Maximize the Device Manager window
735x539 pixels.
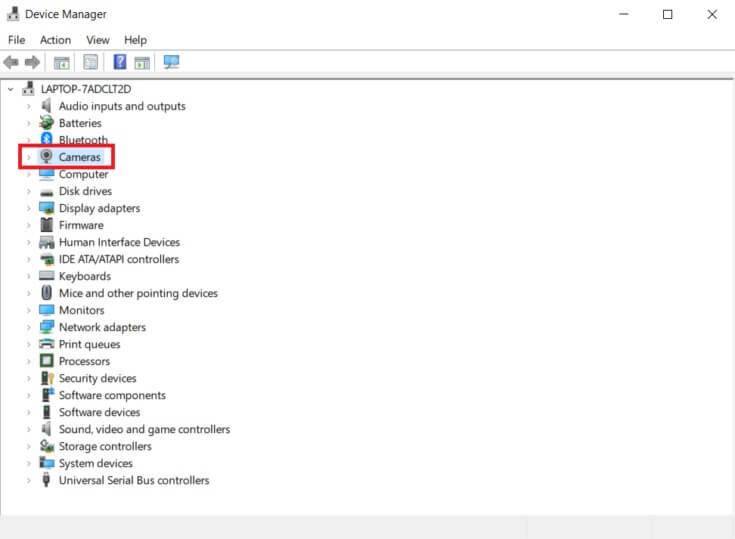click(x=668, y=15)
